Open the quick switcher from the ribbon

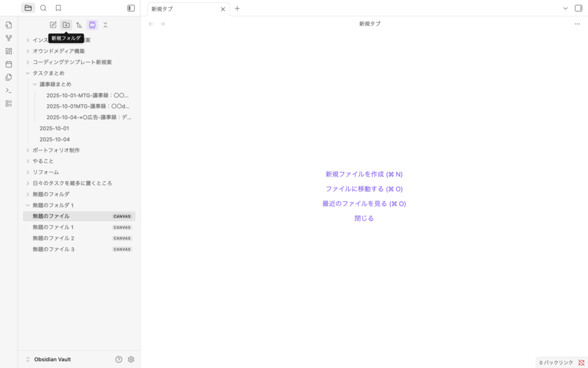coord(9,25)
